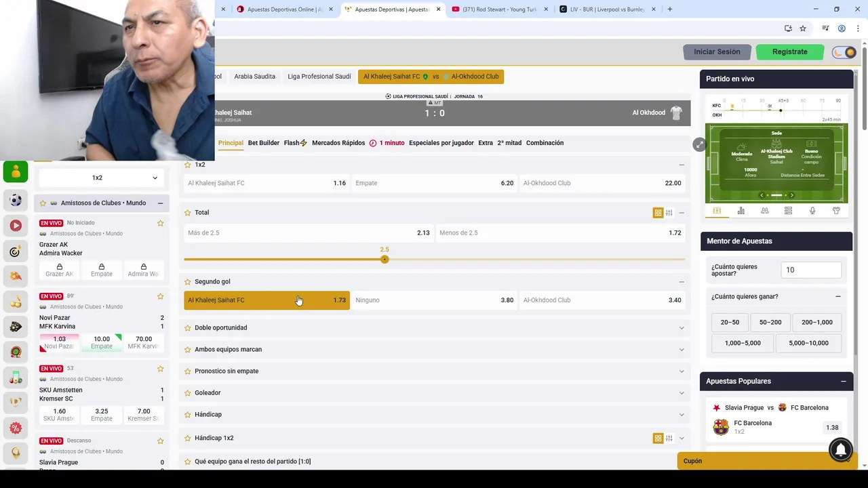868x488 pixels.
Task: Show statistics bar chart in match tracker
Action: [741, 211]
